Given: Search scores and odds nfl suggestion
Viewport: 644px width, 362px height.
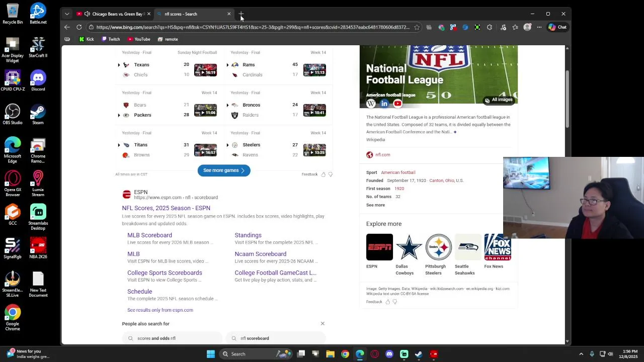Looking at the screenshot, I should point(172,338).
